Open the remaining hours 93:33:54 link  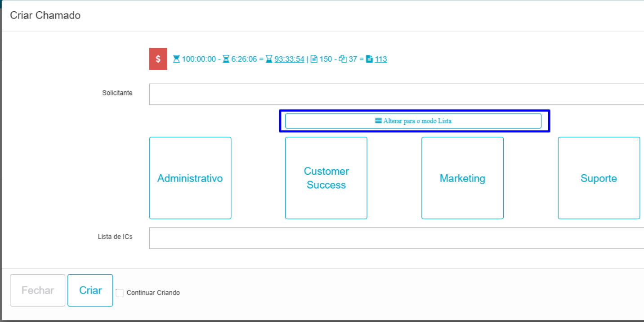(289, 59)
